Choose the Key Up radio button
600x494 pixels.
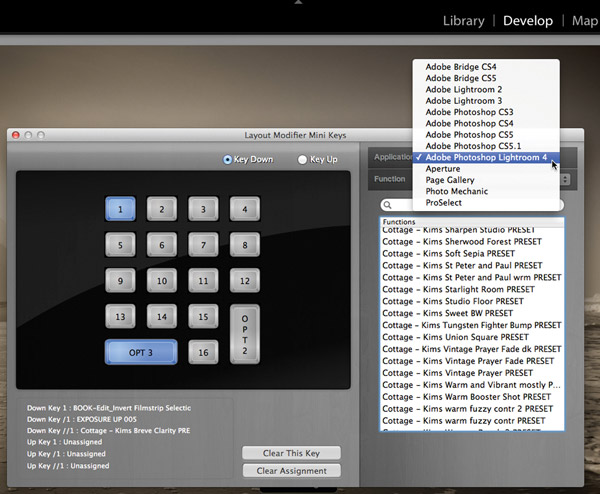302,159
